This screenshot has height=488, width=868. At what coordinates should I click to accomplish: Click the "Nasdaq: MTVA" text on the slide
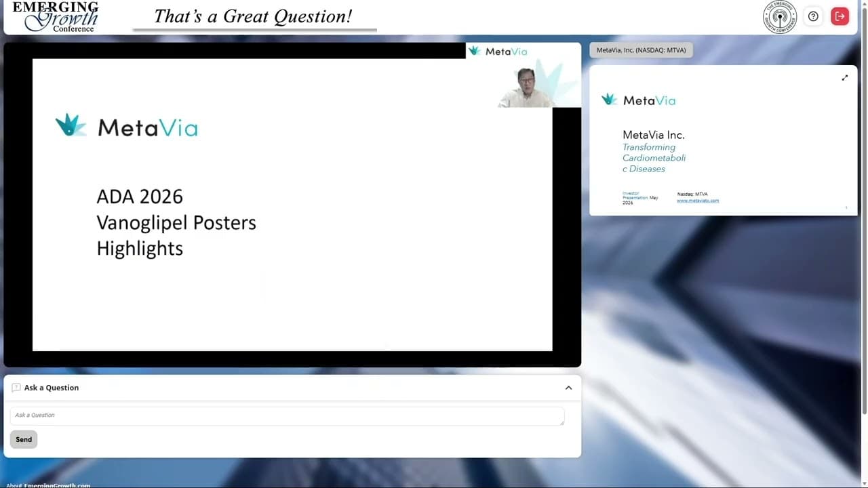tap(692, 195)
